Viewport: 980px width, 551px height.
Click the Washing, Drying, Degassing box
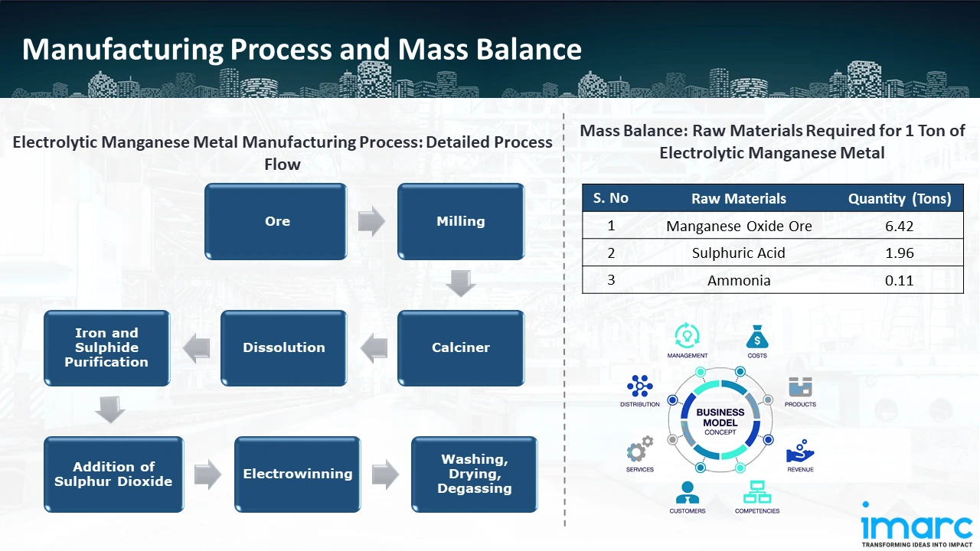[x=474, y=474]
